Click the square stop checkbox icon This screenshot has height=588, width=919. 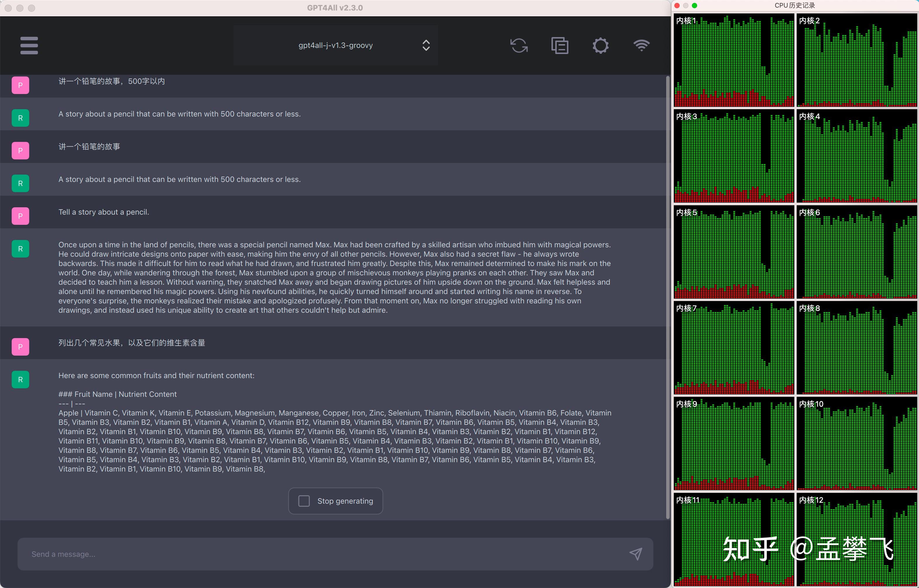point(304,501)
